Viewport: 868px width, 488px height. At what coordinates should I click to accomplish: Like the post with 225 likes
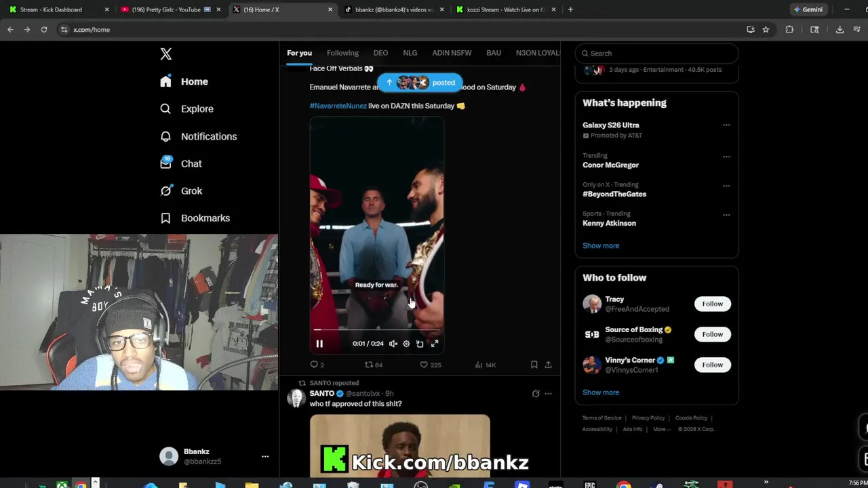coord(431,365)
